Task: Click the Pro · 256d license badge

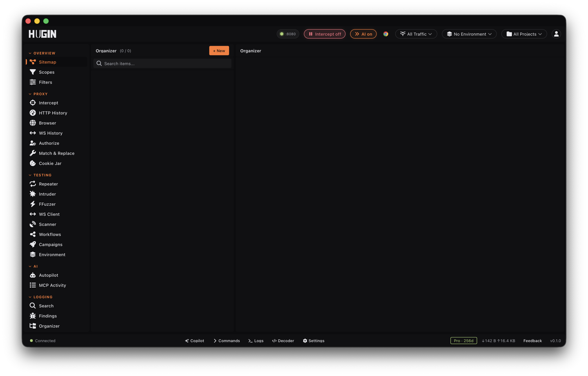Action: (463, 341)
